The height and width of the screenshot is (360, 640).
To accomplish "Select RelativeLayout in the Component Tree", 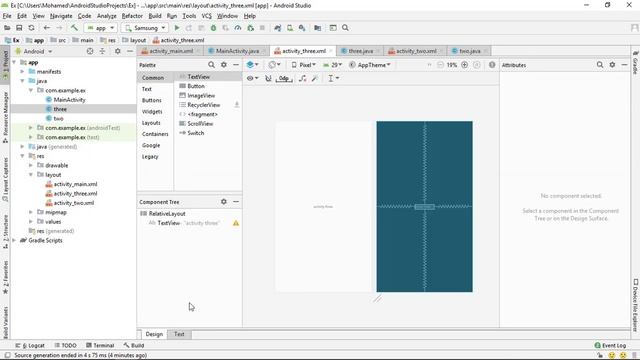I will point(167,213).
